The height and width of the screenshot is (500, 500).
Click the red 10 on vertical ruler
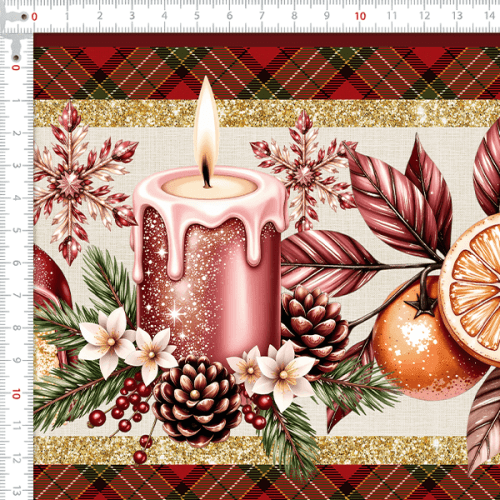click(x=16, y=394)
